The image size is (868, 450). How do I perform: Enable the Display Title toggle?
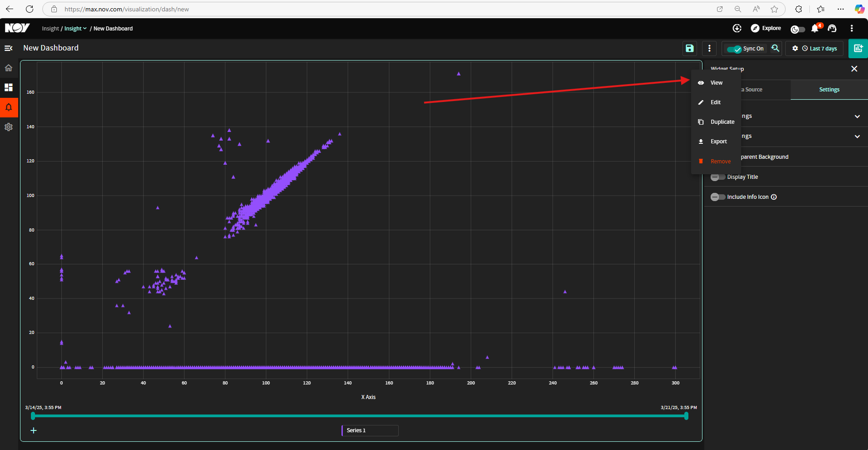tap(718, 177)
